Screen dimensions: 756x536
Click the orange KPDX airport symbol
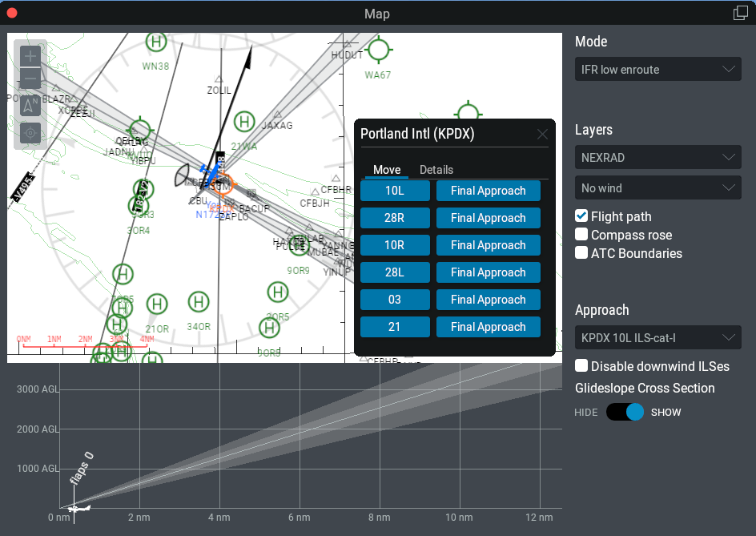coord(223,183)
